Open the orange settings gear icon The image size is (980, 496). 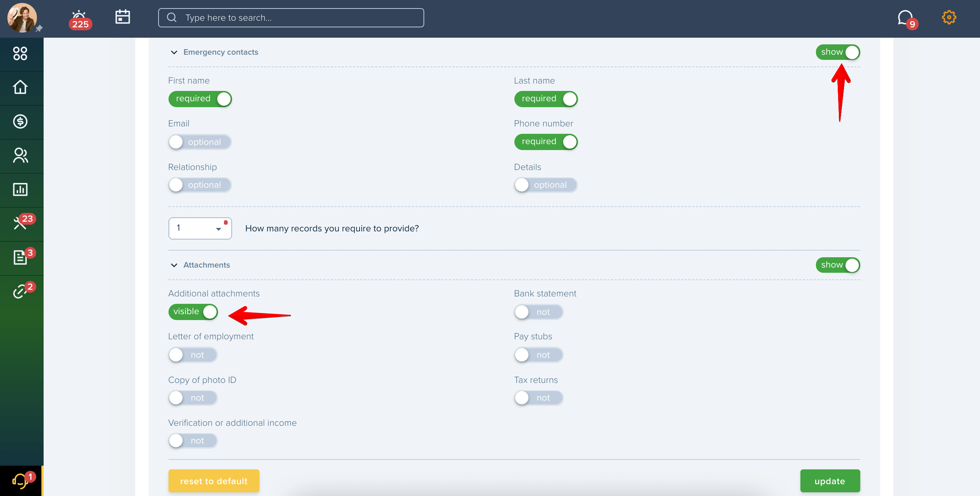(949, 17)
